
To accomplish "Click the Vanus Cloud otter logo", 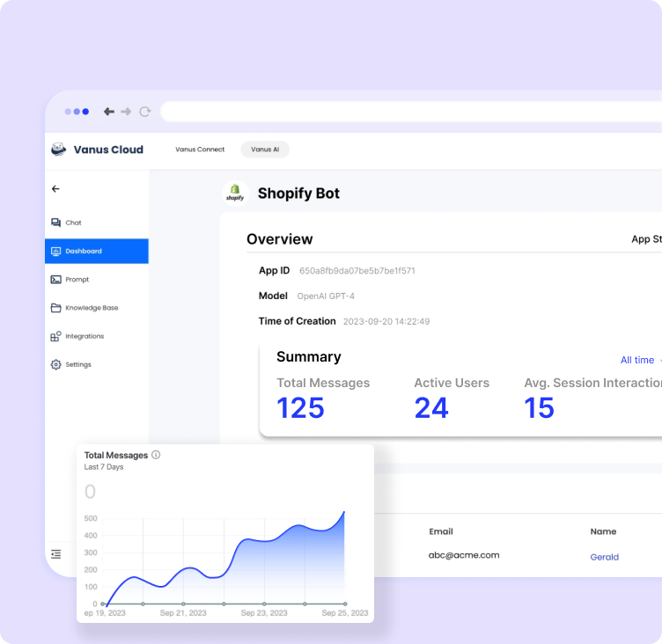I will coord(59,149).
